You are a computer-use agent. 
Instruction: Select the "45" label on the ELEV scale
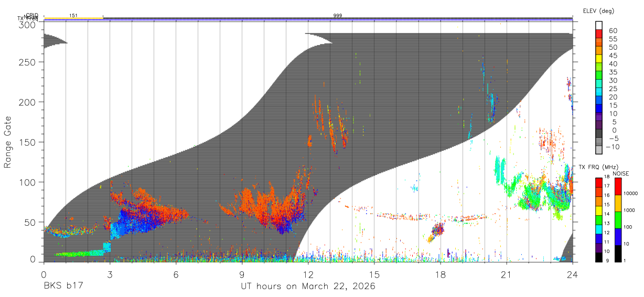tap(612, 56)
